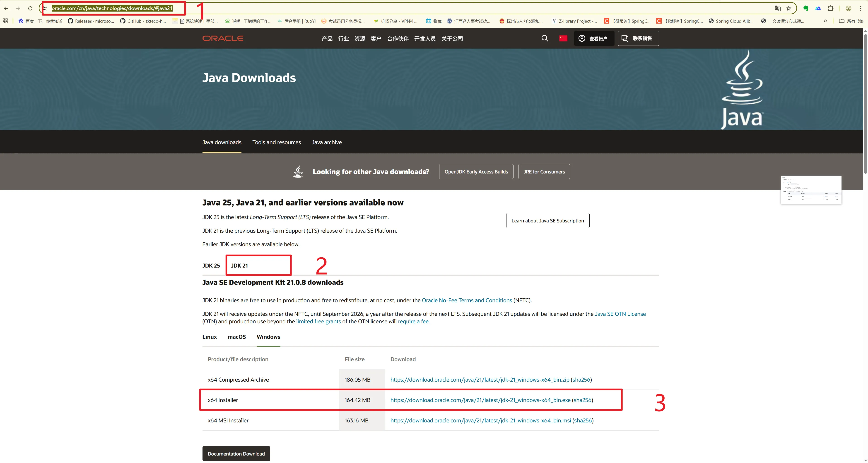Screen dimensions: 868x463
Task: Click the floating page preview thumbnail
Action: pos(811,190)
